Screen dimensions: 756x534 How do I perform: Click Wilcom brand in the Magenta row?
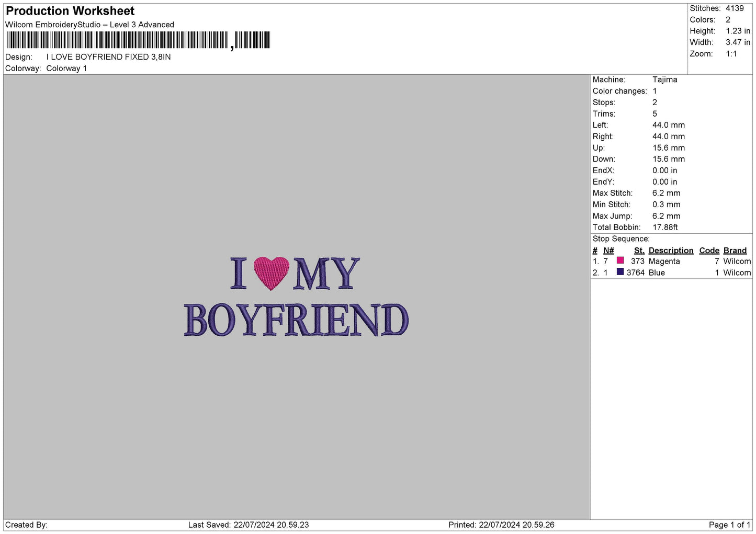pos(737,262)
